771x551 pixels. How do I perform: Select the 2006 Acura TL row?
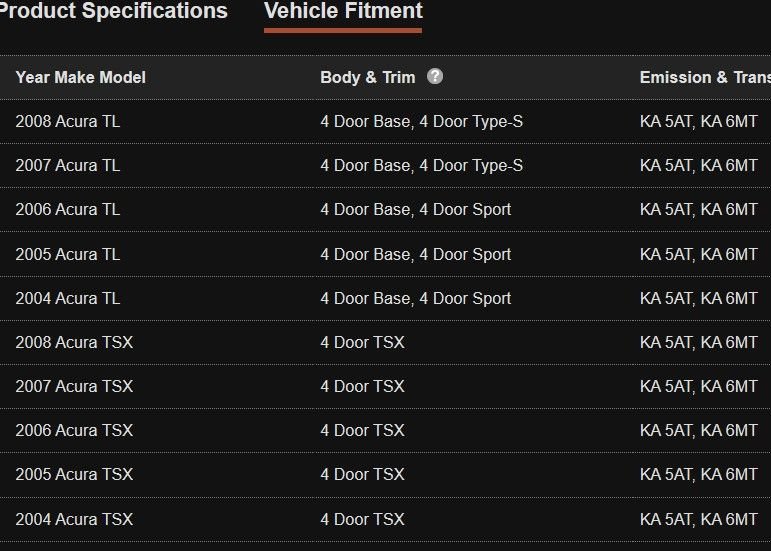68,209
